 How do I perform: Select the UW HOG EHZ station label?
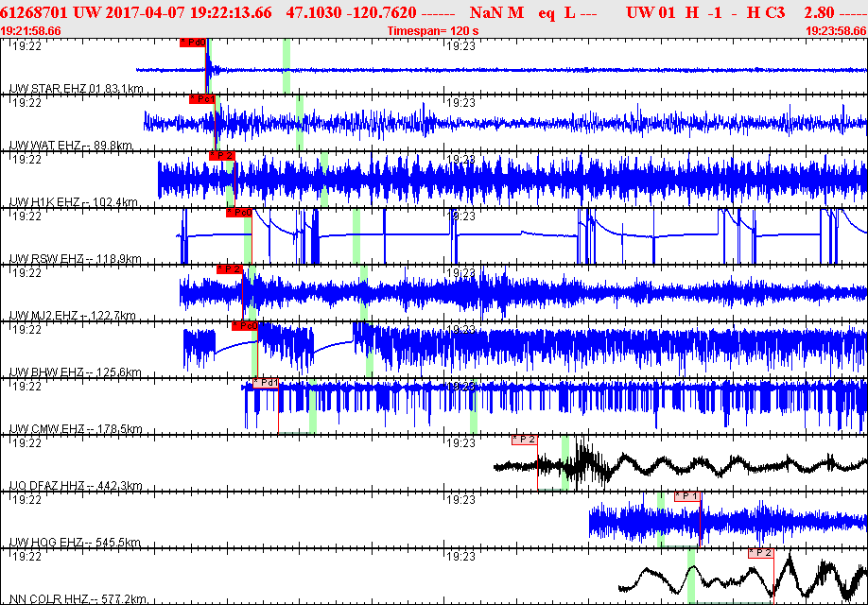(x=75, y=543)
